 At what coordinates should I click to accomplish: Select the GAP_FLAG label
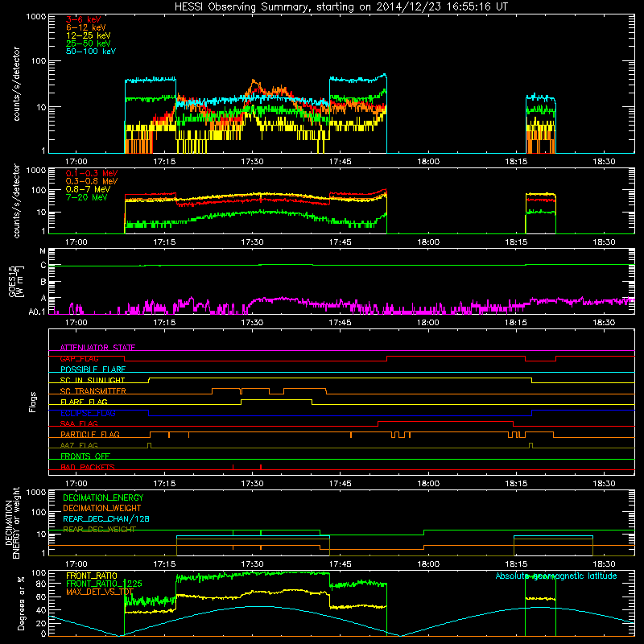pos(79,358)
